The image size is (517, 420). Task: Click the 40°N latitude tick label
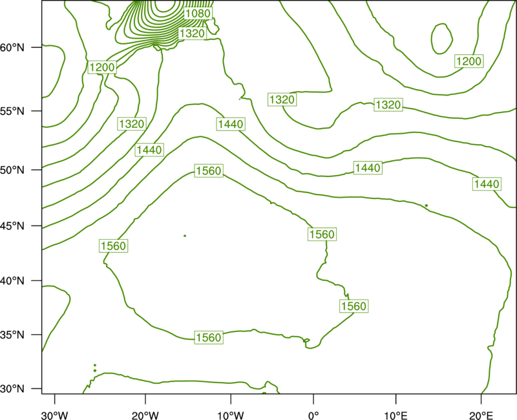pyautogui.click(x=12, y=281)
